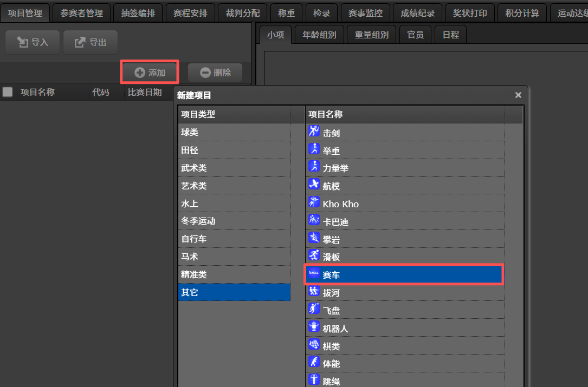Click the robot (机器人) icon
Viewport: 588px width, 387px height.
point(314,326)
